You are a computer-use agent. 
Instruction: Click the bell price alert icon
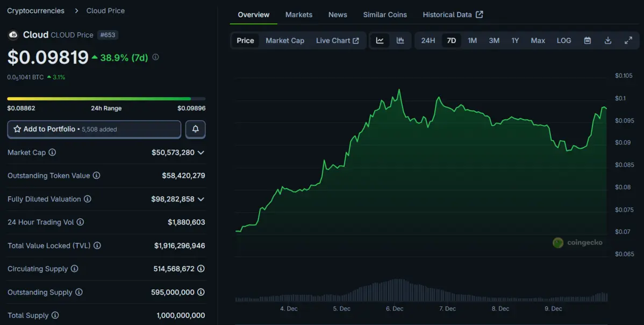point(196,129)
